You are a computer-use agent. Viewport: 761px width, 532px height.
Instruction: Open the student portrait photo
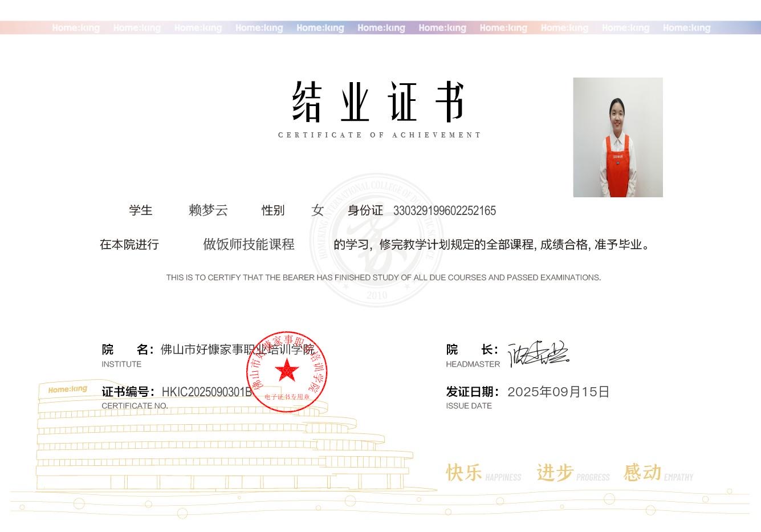point(618,137)
